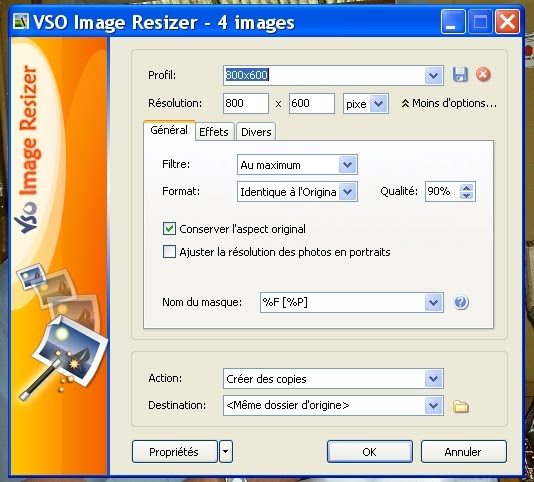Open the Destination dropdown
The image size is (534, 482).
click(x=434, y=406)
